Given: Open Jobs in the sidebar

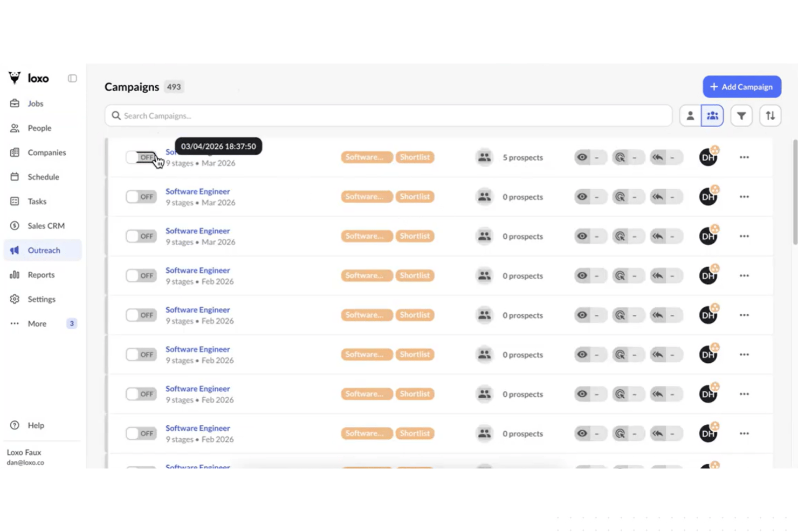Looking at the screenshot, I should click(x=36, y=103).
